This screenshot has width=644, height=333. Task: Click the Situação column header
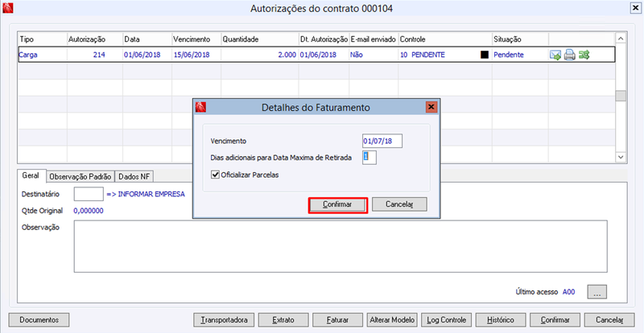(x=520, y=39)
